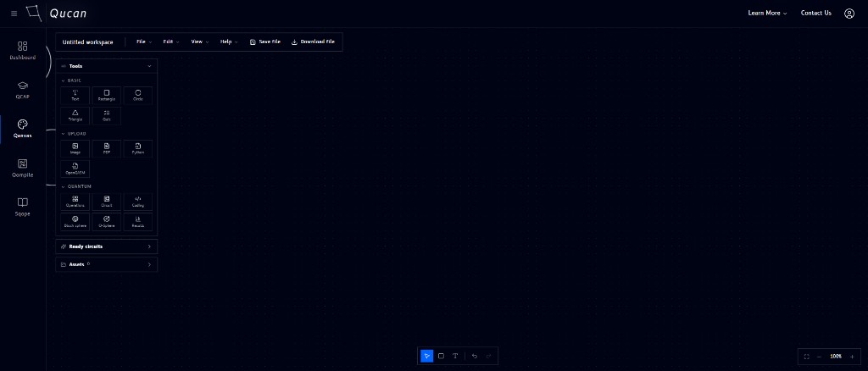Select the Rectangle tool in Basic

(107, 95)
